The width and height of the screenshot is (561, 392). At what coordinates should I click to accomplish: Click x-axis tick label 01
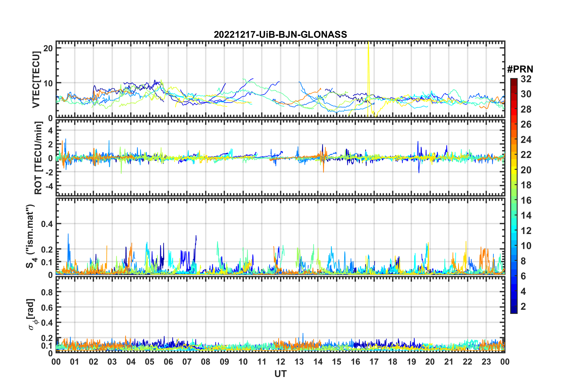[75, 362]
